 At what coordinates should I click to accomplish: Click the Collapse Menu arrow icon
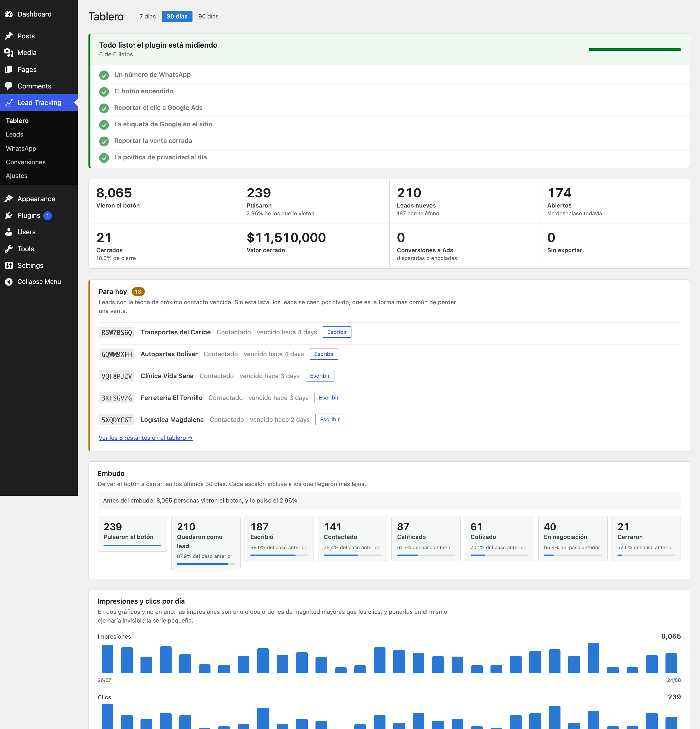pos(9,282)
